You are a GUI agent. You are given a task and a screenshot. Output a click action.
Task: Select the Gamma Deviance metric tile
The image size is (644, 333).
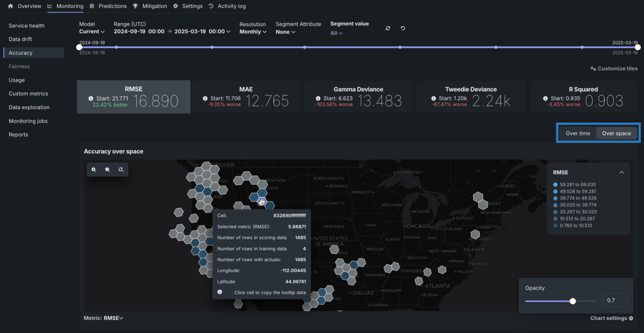coord(358,97)
